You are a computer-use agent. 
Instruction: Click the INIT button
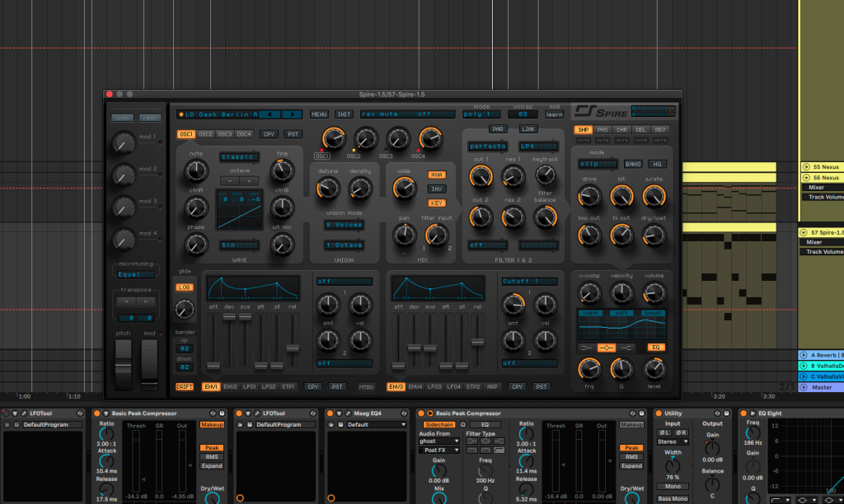click(x=344, y=114)
